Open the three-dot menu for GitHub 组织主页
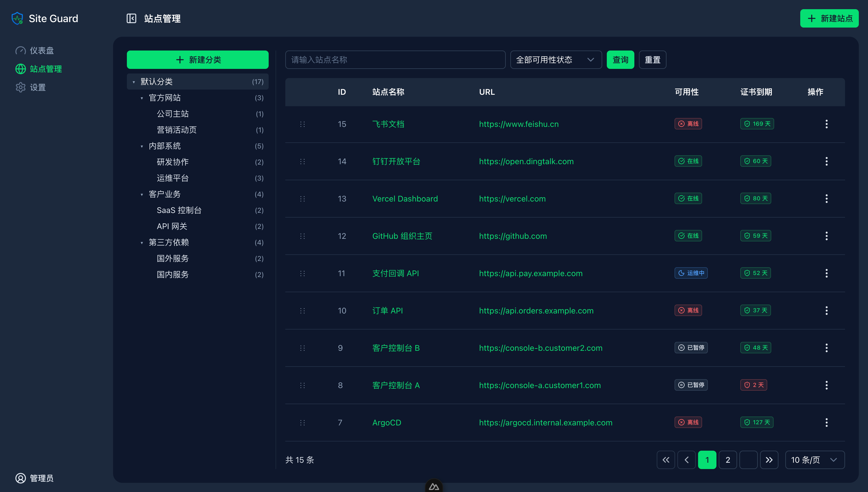 (x=826, y=236)
